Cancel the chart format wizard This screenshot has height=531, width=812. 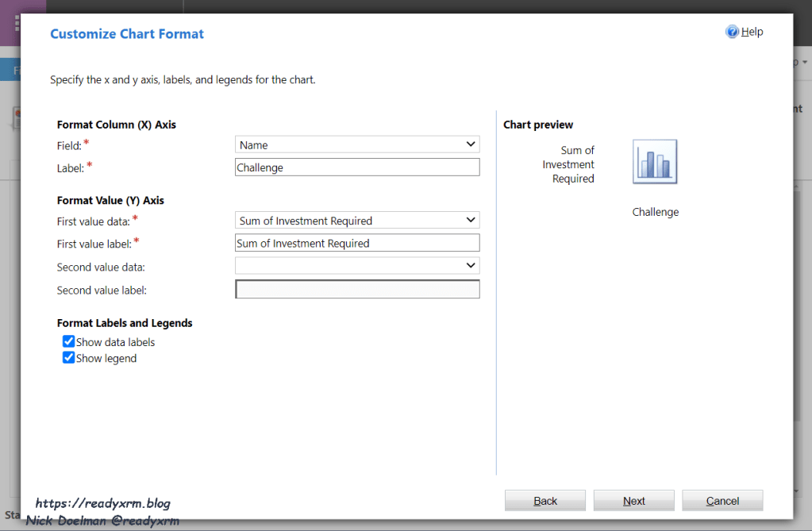[722, 501]
